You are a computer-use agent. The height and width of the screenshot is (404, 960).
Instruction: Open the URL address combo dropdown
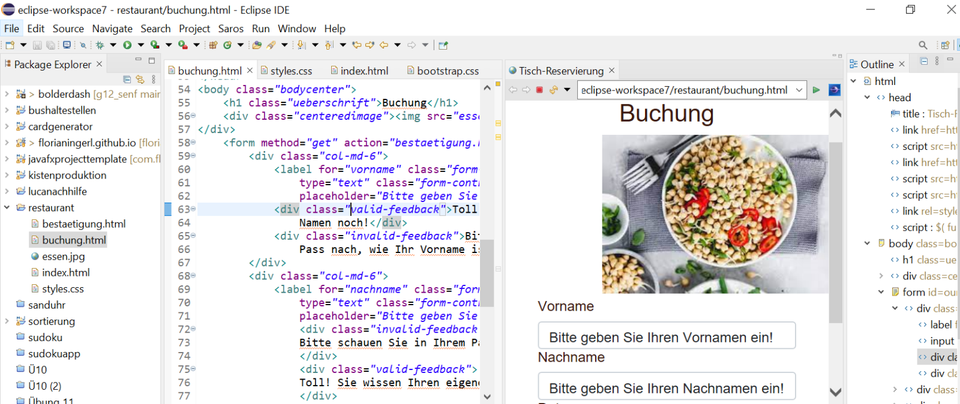(x=798, y=90)
